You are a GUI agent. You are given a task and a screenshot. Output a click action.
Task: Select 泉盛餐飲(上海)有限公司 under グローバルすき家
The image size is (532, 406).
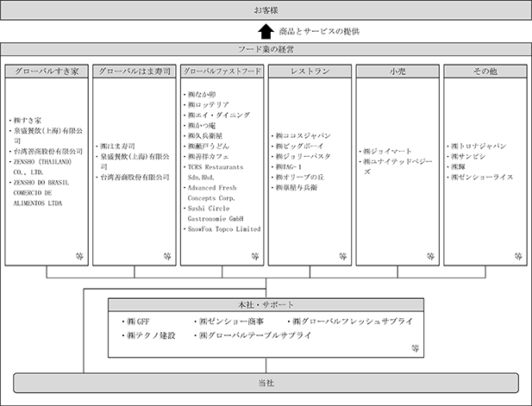[x=47, y=135]
